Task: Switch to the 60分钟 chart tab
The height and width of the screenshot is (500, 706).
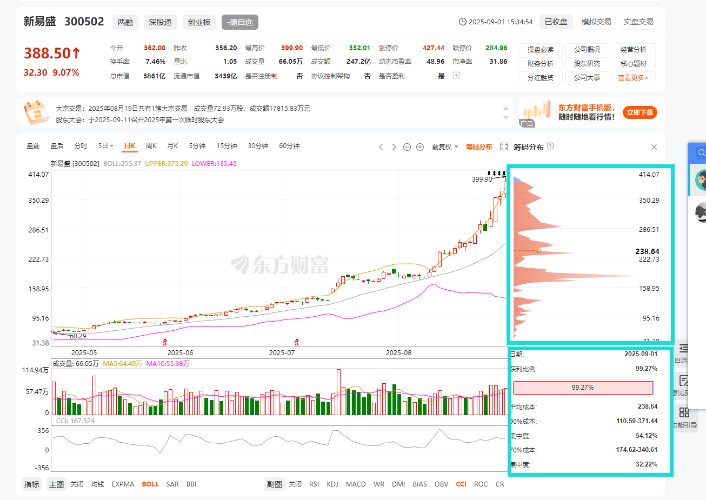Action: tap(289, 146)
